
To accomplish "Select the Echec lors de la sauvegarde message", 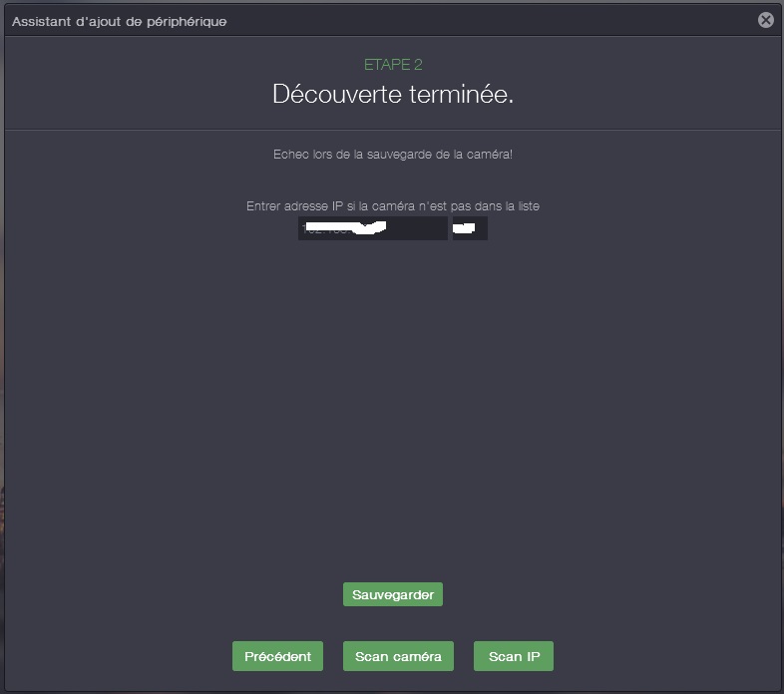I will pyautogui.click(x=393, y=155).
